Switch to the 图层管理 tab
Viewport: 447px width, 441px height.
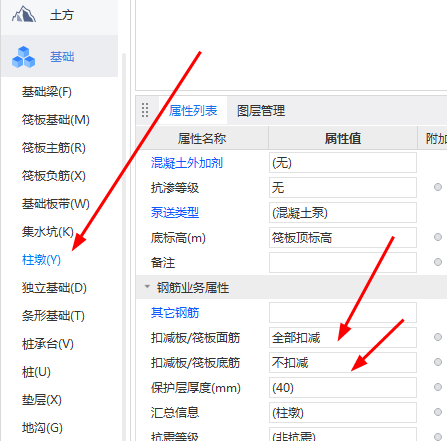(261, 110)
